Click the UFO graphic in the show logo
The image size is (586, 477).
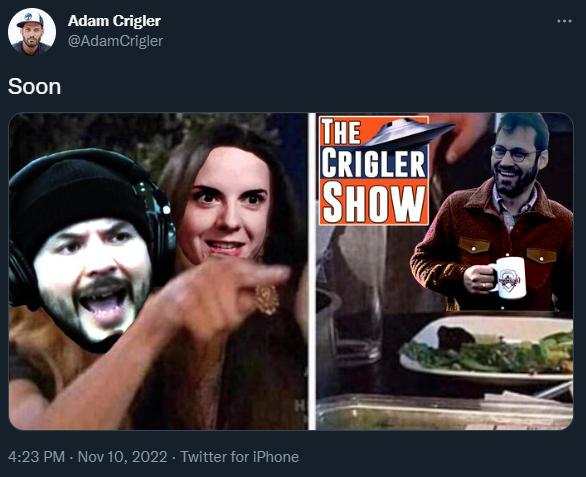pyautogui.click(x=408, y=133)
